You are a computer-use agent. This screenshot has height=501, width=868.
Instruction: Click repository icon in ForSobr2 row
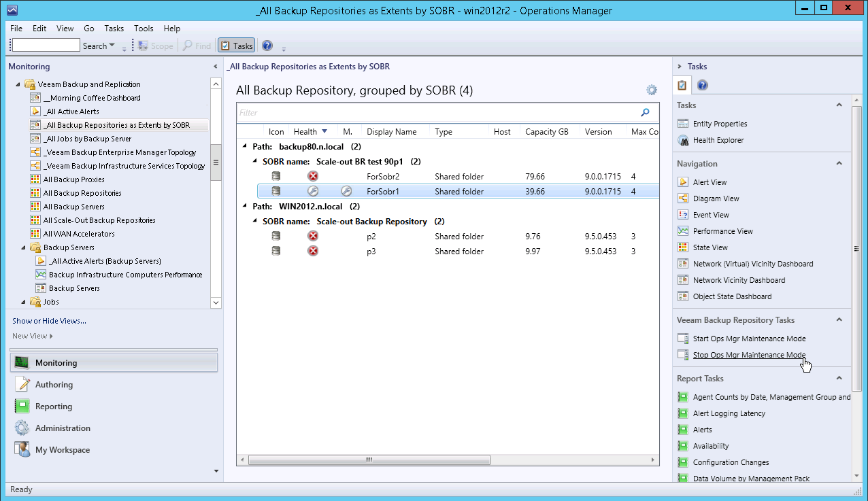(x=276, y=177)
